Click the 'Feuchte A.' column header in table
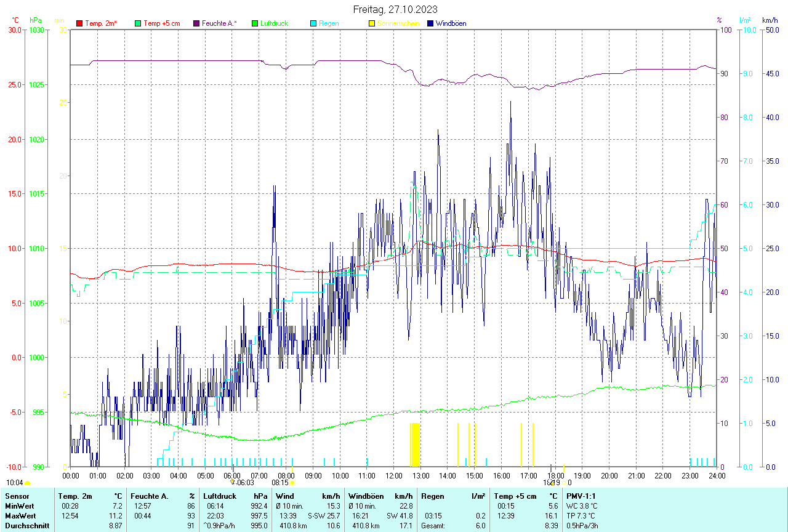 click(x=150, y=496)
